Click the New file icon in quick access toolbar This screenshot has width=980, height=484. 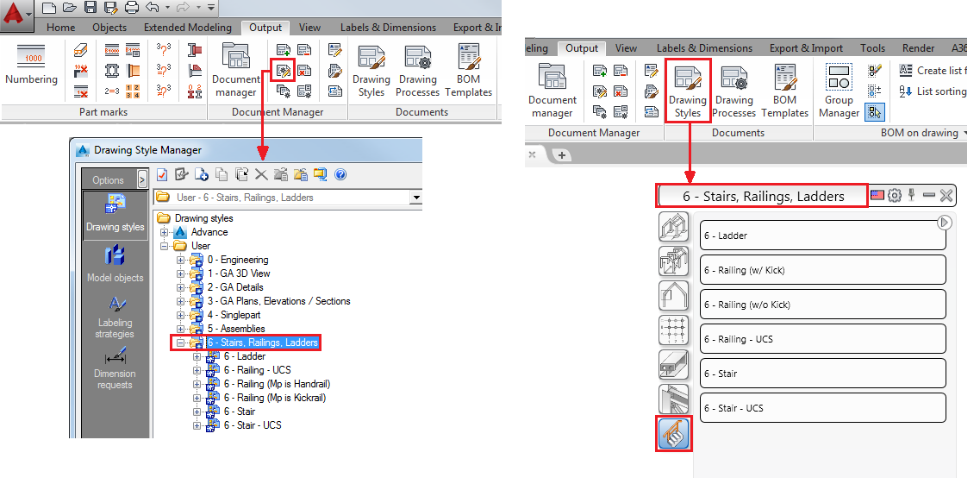(49, 8)
